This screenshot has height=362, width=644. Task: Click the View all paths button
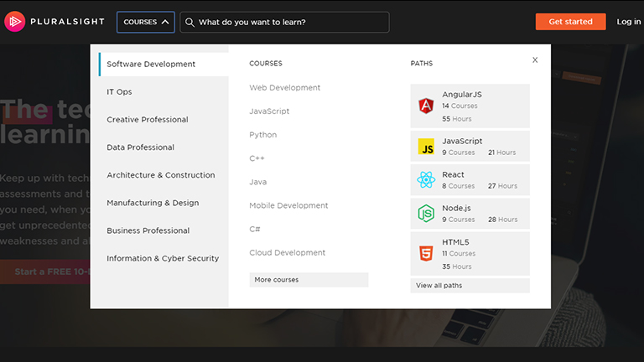(470, 285)
